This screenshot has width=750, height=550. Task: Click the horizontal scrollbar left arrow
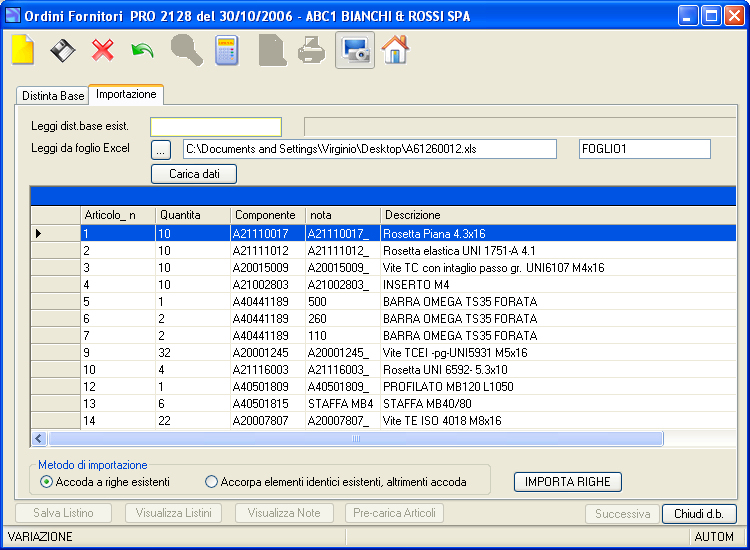39,438
